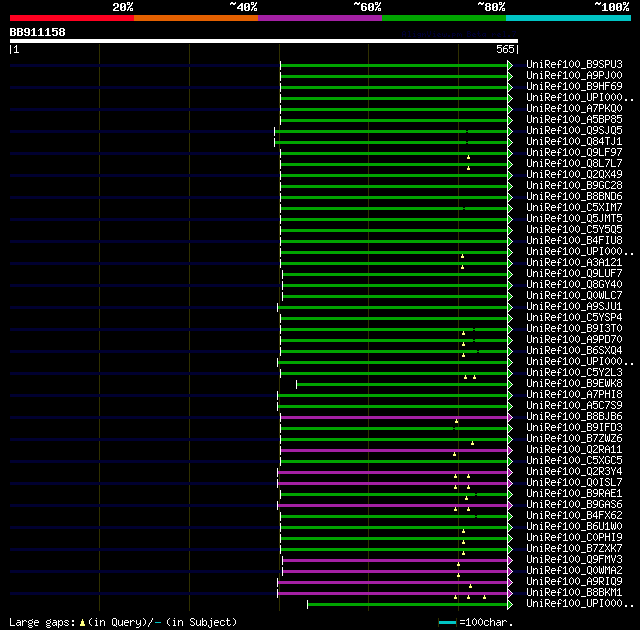Click the purple alignment bar for UniRef100_Q0ISL7

393,484
